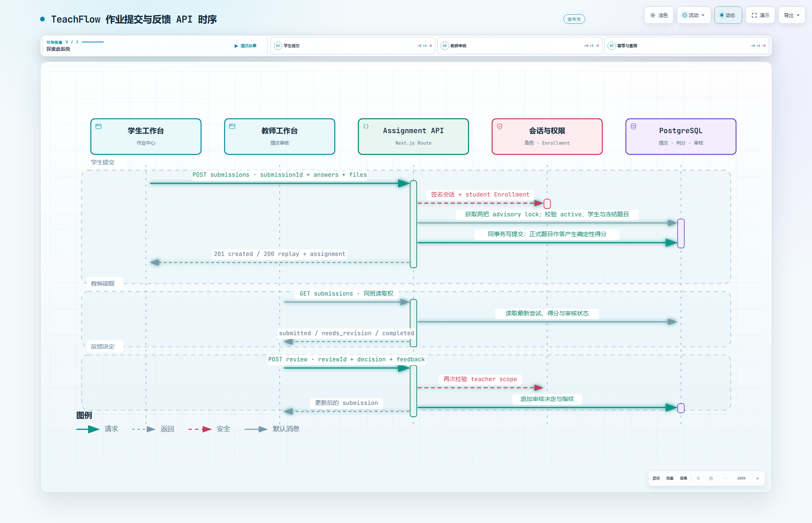Click the 默认消息 gray arrow in legend
The image size is (812, 523).
pyautogui.click(x=256, y=429)
